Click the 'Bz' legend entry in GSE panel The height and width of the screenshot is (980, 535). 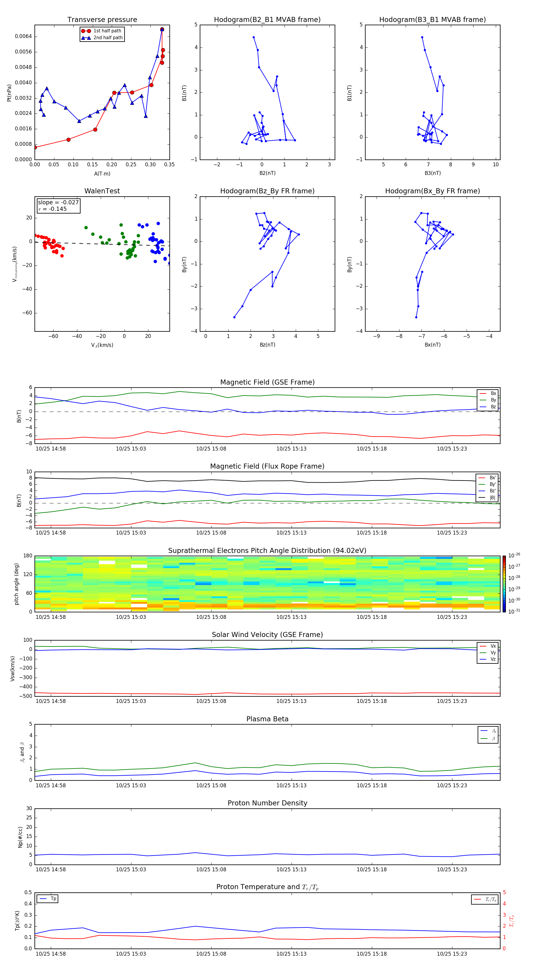[x=488, y=407]
